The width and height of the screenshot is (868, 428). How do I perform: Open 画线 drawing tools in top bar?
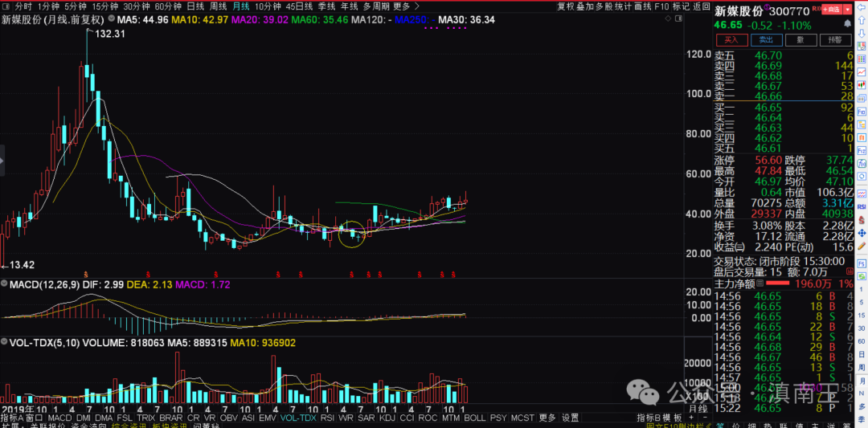(x=643, y=6)
